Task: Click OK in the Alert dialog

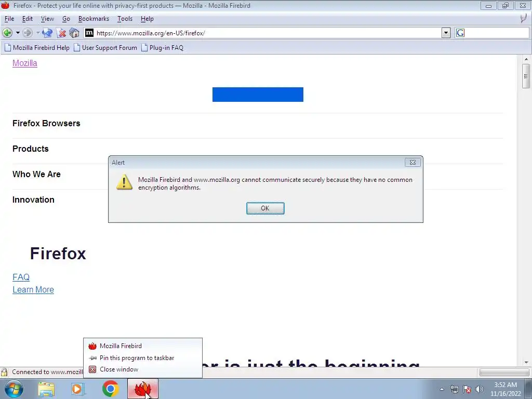Action: [x=265, y=208]
